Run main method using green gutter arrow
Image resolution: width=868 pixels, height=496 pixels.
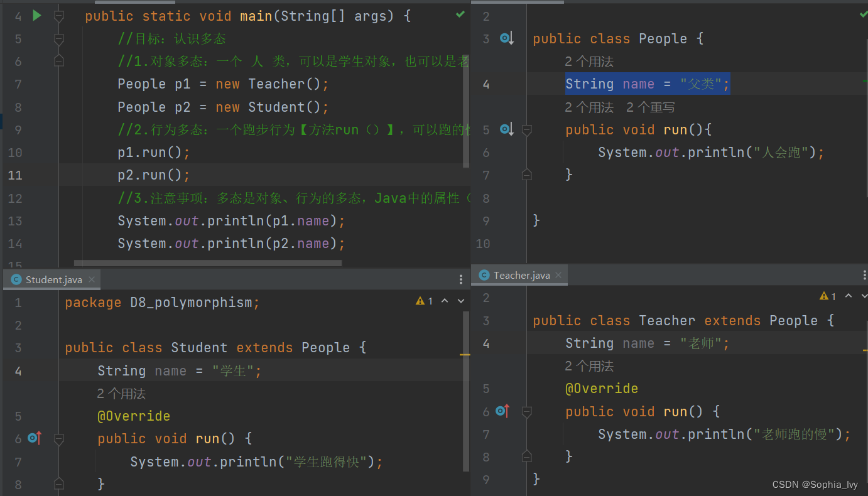37,15
